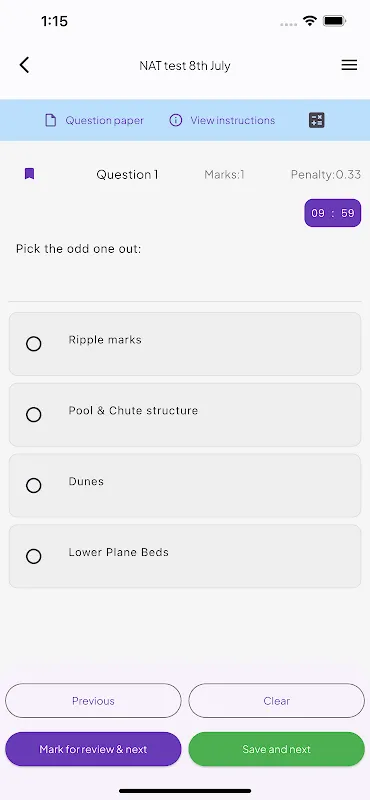Tap the battery status icon
Screen dimensions: 370x800
click(335, 21)
